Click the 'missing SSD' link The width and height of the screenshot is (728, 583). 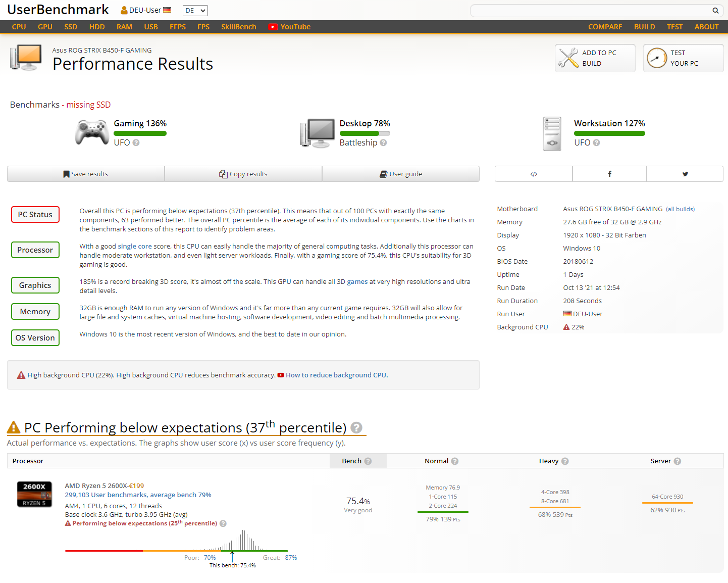click(88, 105)
